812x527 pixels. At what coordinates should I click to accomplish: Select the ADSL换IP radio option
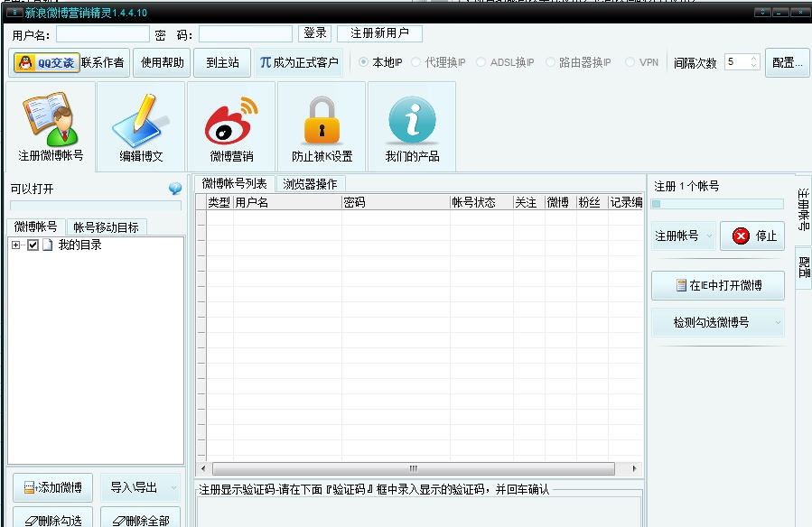(481, 62)
